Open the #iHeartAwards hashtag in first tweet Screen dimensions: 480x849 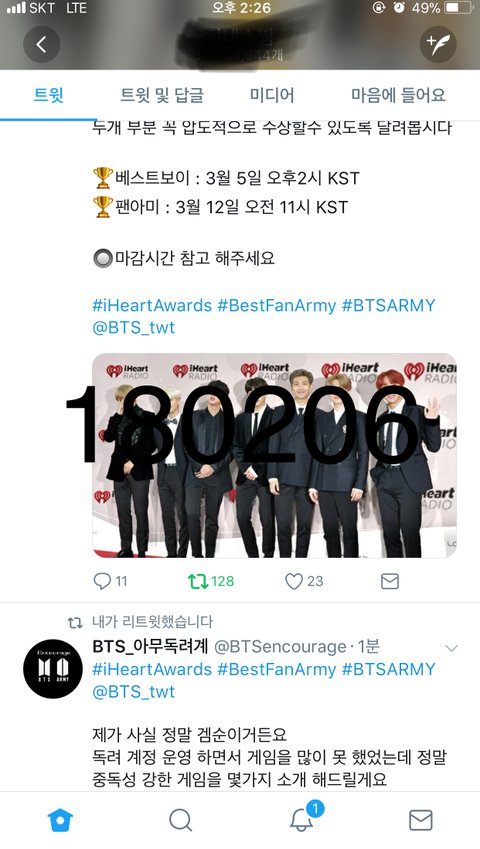click(x=152, y=305)
